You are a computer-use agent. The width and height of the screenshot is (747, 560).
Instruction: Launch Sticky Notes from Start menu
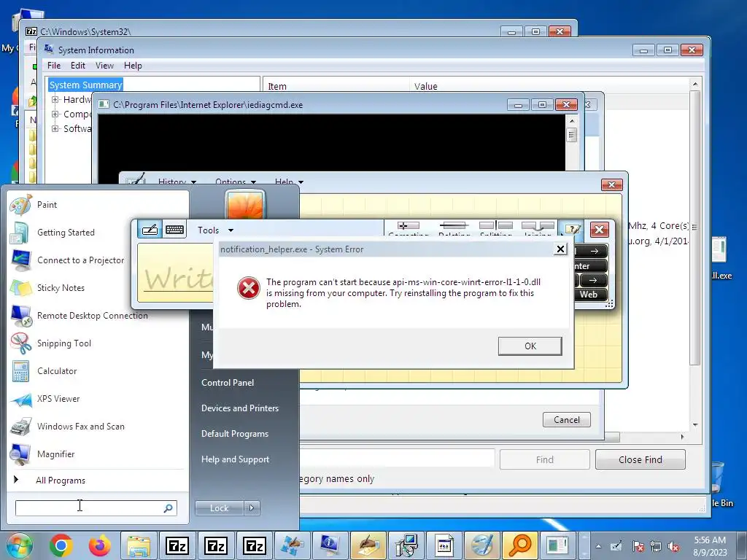[61, 287]
